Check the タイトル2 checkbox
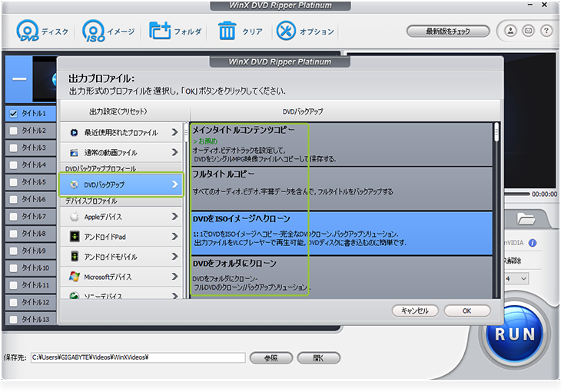This screenshot has height=392, width=561. (x=14, y=131)
